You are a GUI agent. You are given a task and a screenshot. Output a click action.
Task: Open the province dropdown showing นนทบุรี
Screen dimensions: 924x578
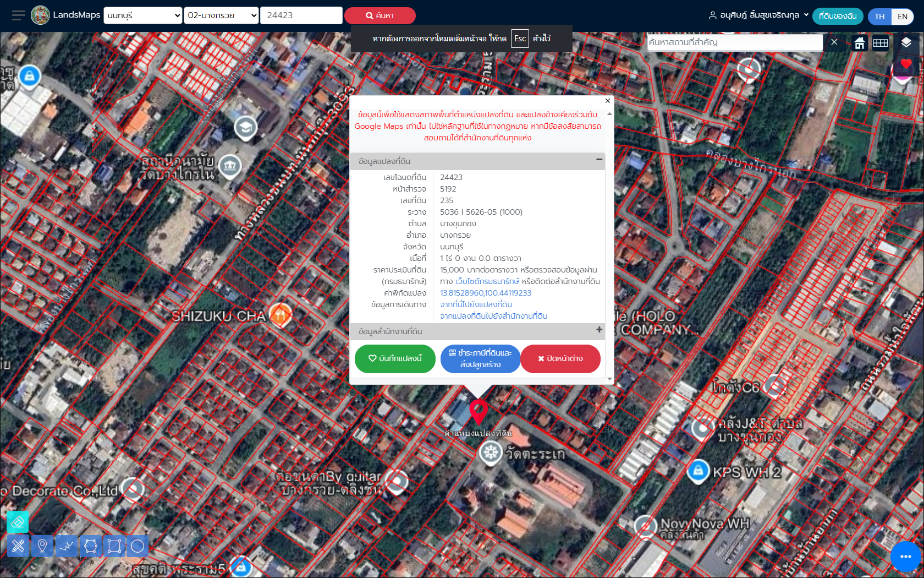click(143, 15)
